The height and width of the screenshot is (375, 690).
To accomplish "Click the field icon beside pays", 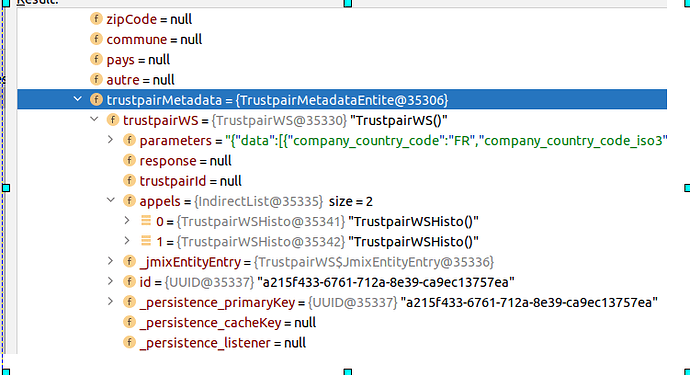I will (x=96, y=59).
